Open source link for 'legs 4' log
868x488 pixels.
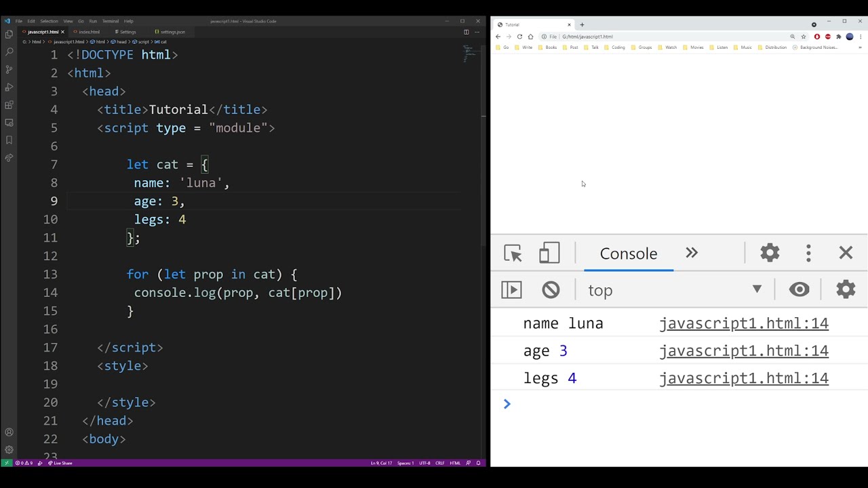coord(744,378)
